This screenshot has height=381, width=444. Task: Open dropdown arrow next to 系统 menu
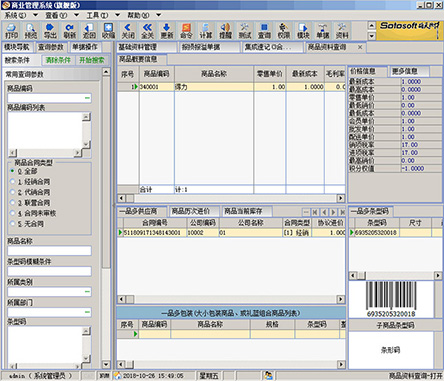[35, 15]
